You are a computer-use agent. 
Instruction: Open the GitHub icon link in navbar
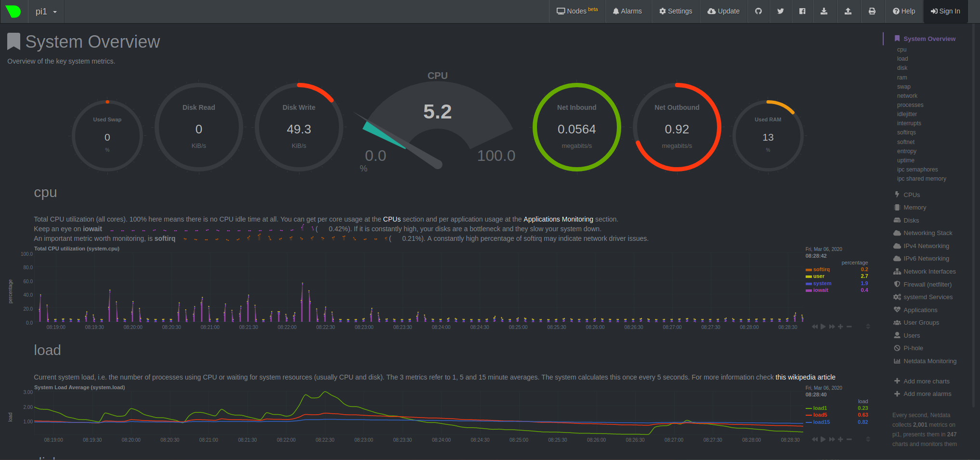pos(758,11)
